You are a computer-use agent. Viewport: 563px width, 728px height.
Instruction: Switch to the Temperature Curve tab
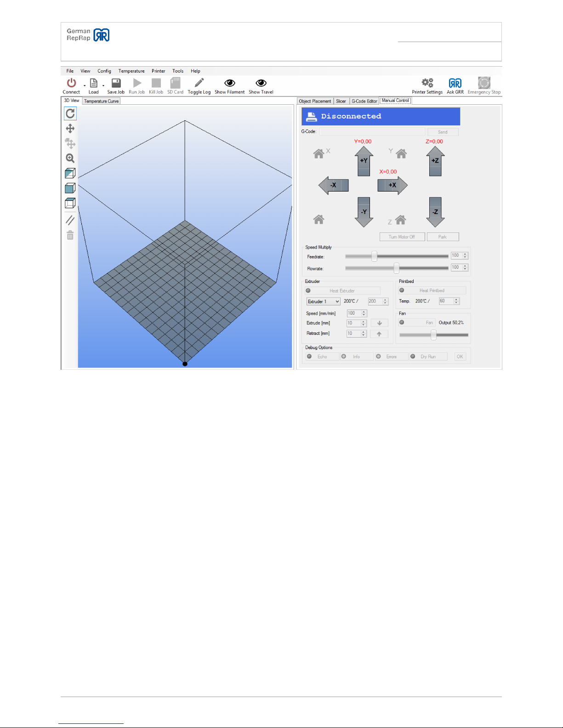point(101,101)
